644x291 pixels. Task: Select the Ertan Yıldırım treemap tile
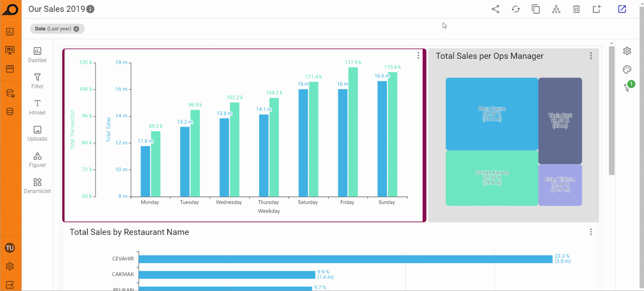560,185
